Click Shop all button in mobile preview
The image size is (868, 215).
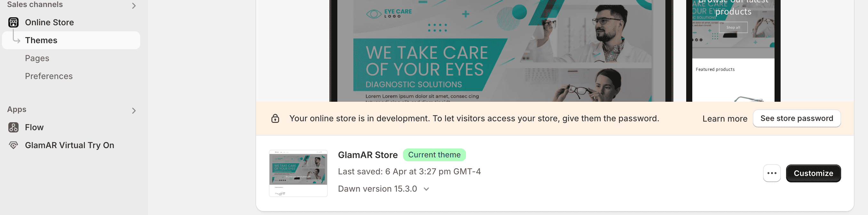tap(733, 27)
